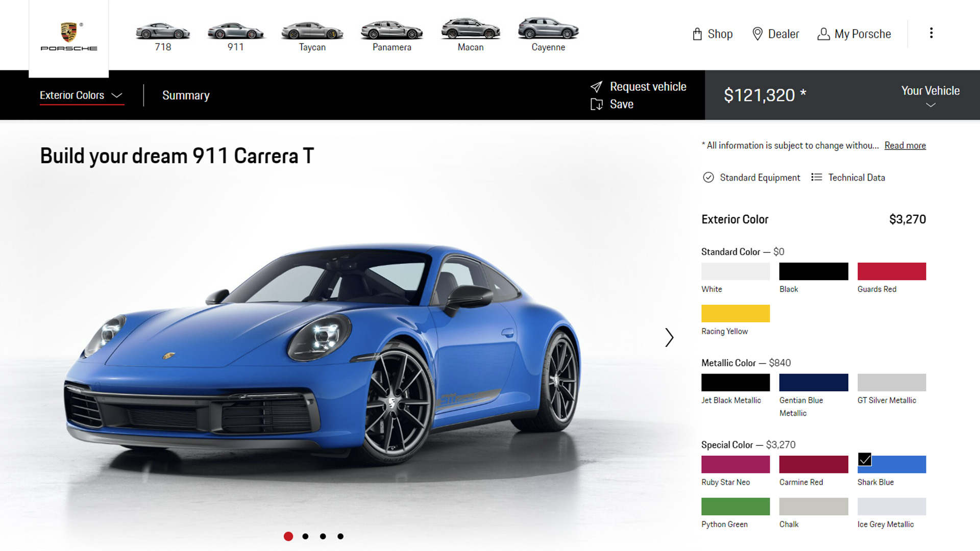This screenshot has height=551, width=980.
Task: Select the Taycan model car icon
Action: 312,32
